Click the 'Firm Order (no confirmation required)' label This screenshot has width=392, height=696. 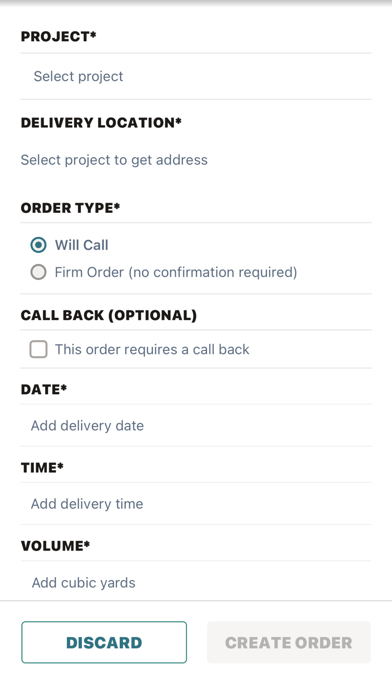click(x=176, y=272)
